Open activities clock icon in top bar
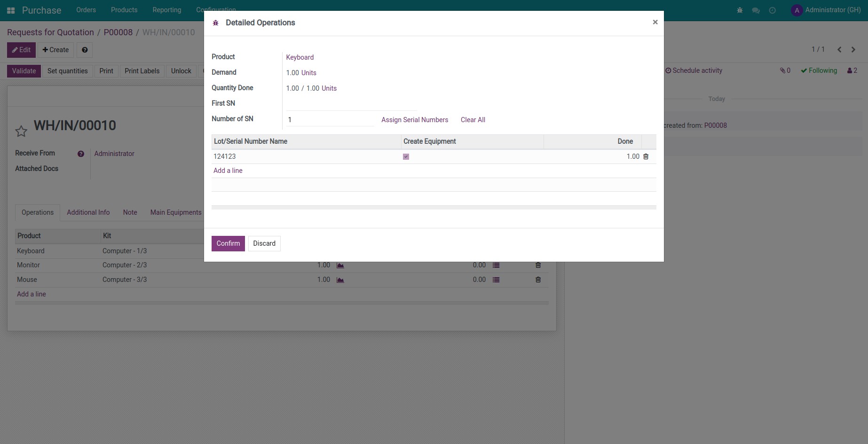The image size is (868, 444). click(x=772, y=10)
